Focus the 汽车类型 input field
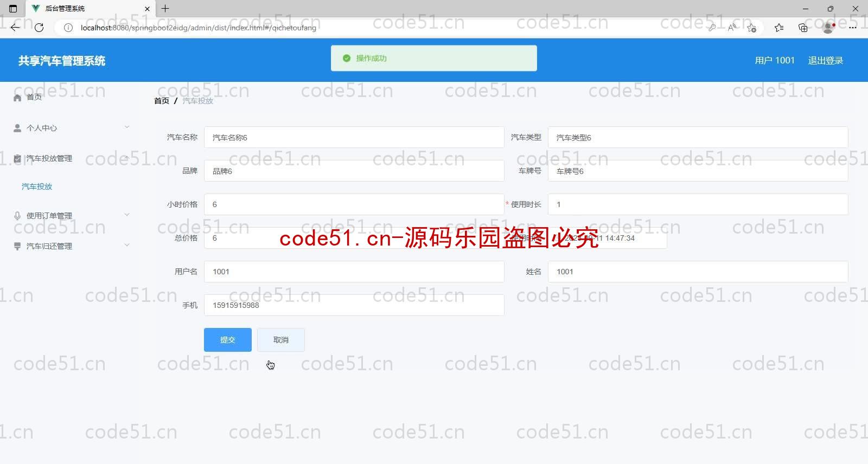The width and height of the screenshot is (868, 464). coord(698,138)
